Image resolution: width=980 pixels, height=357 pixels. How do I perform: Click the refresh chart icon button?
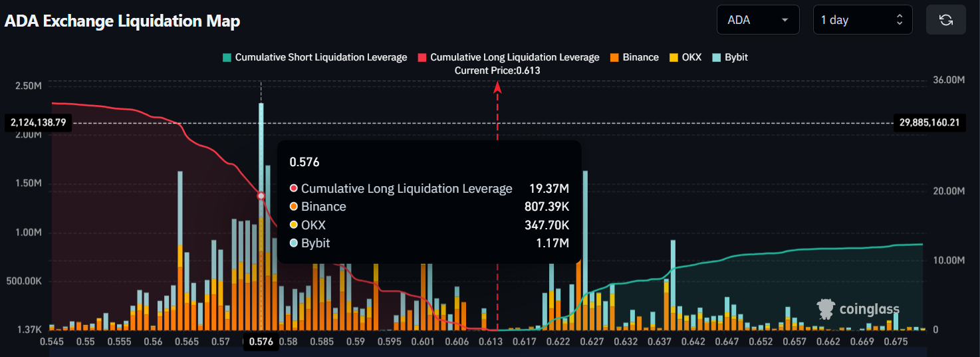click(x=945, y=20)
